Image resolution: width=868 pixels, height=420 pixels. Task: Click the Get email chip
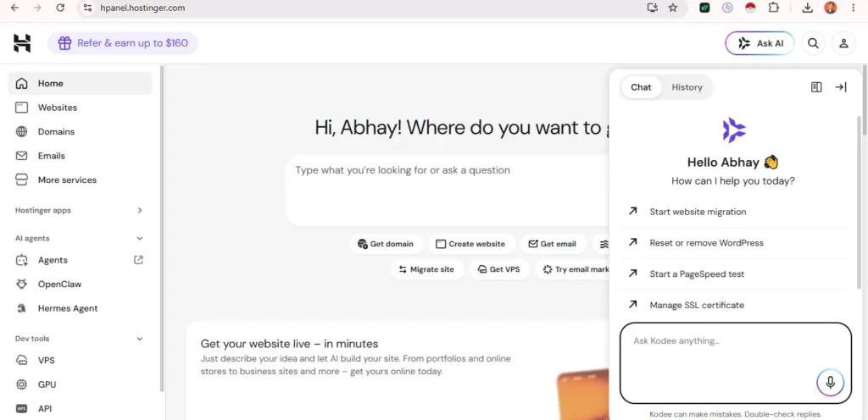click(553, 244)
